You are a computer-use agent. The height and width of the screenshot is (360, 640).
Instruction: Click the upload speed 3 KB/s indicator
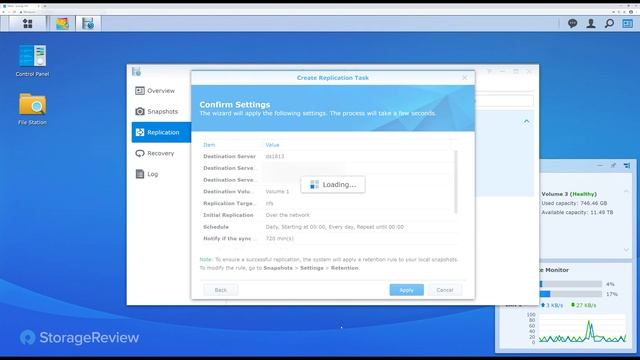[x=551, y=305]
